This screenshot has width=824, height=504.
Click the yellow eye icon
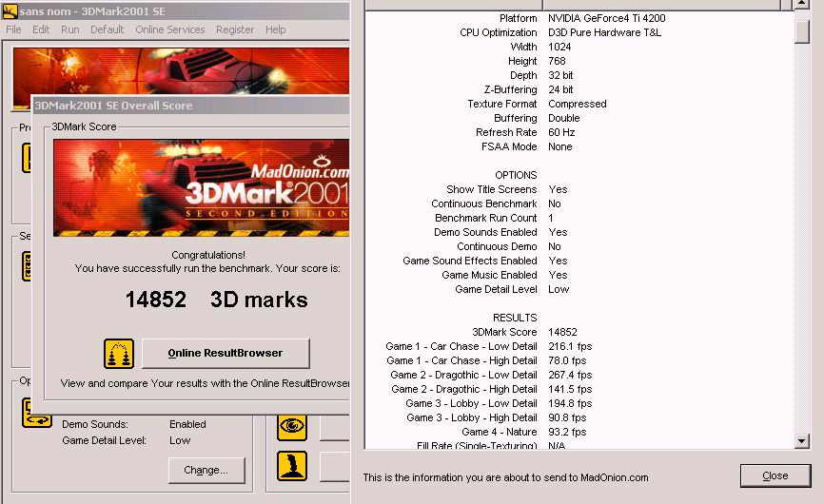292,426
